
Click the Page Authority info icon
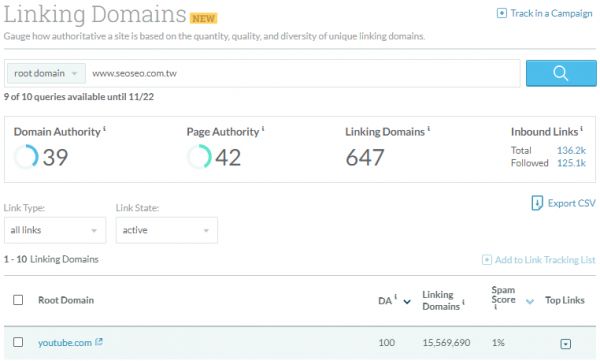pos(263,129)
